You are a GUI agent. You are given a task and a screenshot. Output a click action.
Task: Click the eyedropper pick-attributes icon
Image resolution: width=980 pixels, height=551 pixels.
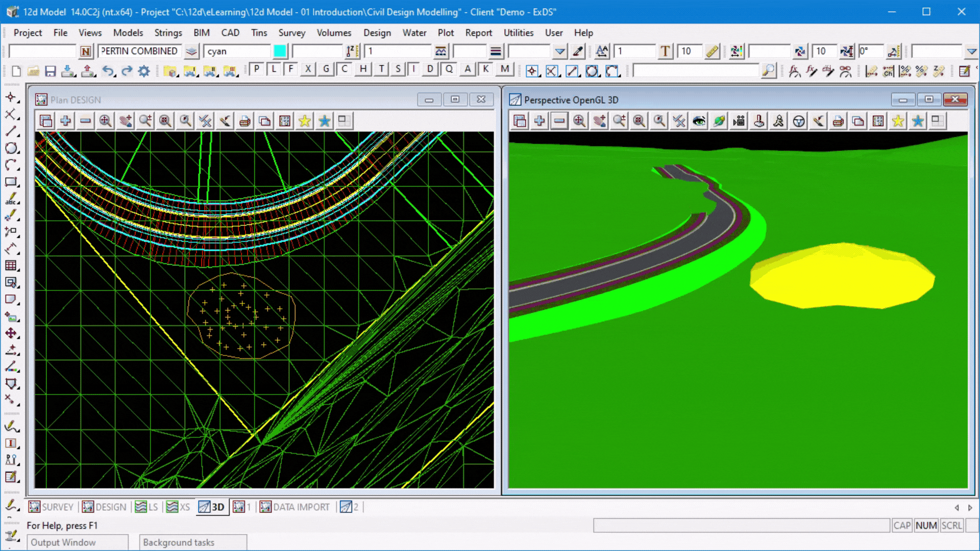pos(578,51)
